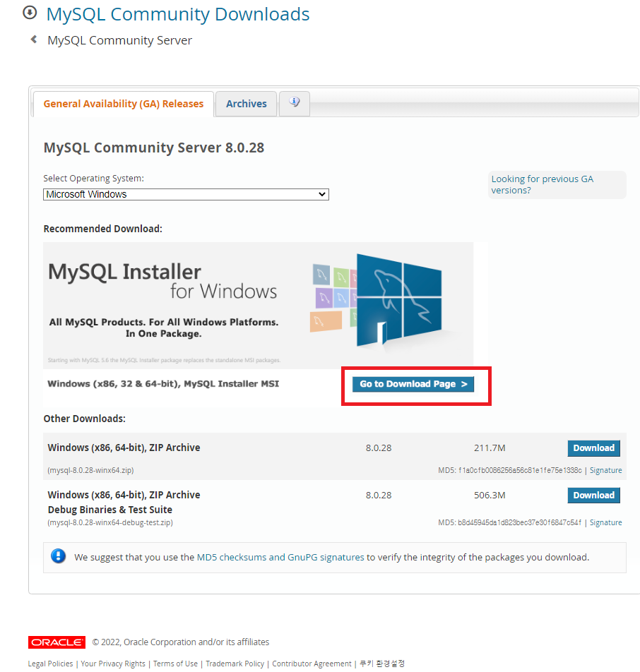Open Contributor Agreement footer link

pos(312,664)
